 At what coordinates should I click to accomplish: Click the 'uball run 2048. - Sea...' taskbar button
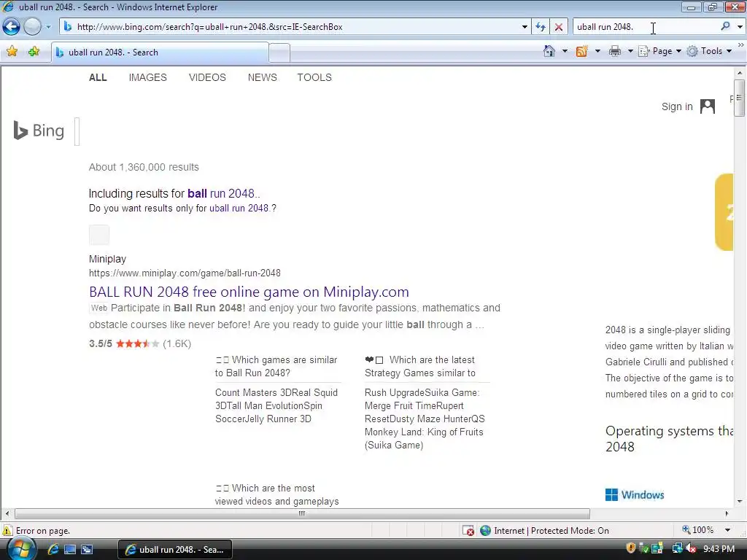pos(174,550)
